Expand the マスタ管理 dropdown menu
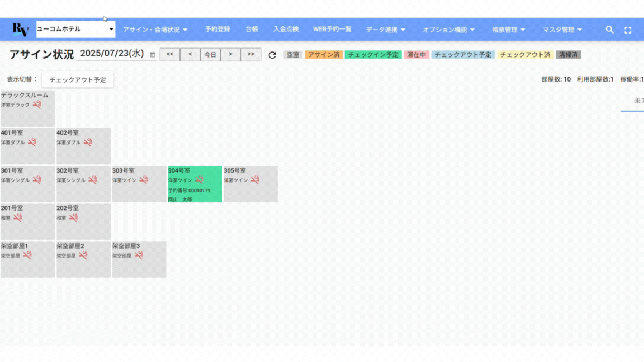The image size is (644, 362). coord(562,30)
